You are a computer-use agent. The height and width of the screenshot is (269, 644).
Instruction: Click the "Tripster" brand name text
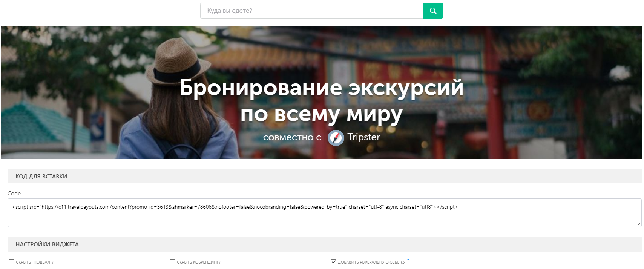[x=363, y=137]
